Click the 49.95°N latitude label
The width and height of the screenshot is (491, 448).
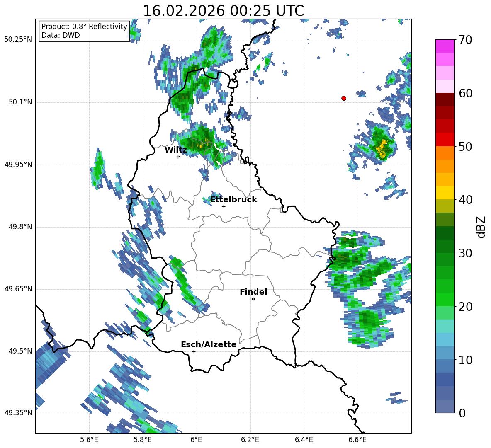(18, 165)
